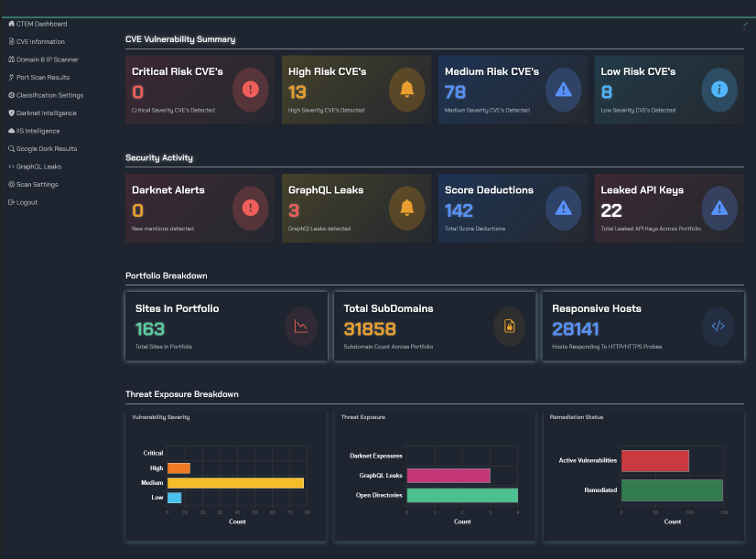Viewport: 756px width, 559px height.
Task: Click the High Risk CVE's bell icon
Action: pos(406,89)
